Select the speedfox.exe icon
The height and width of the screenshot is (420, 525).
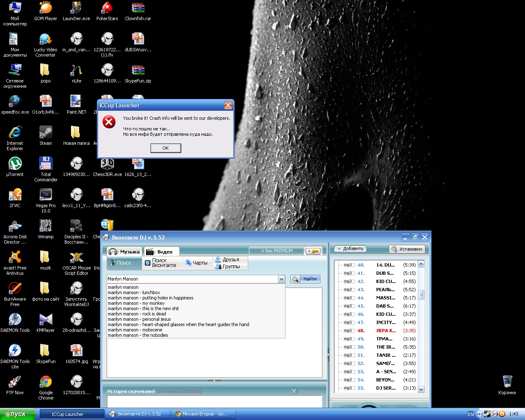15,105
